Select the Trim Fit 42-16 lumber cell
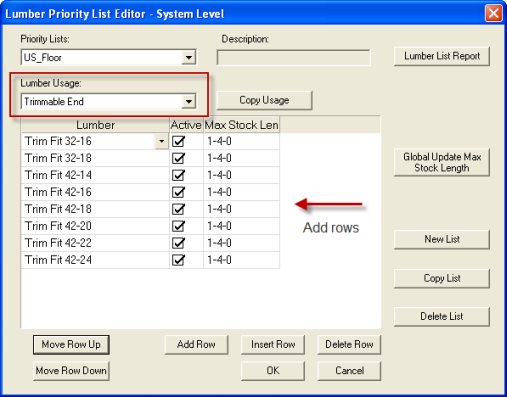 (x=96, y=192)
